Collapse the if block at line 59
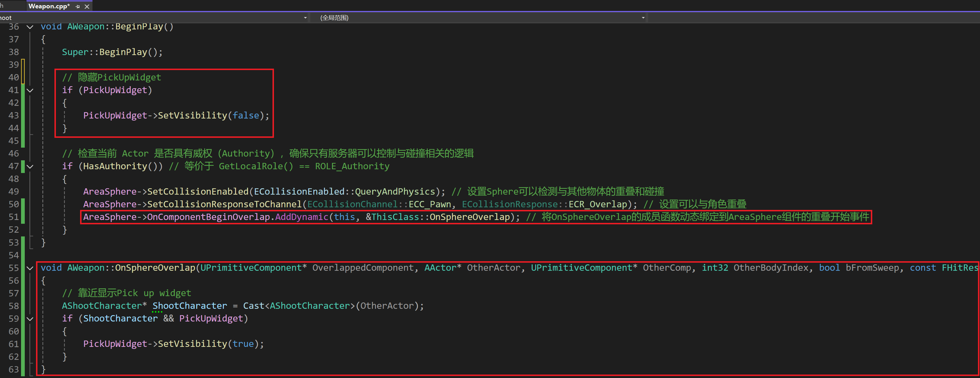This screenshot has height=378, width=980. tap(30, 319)
